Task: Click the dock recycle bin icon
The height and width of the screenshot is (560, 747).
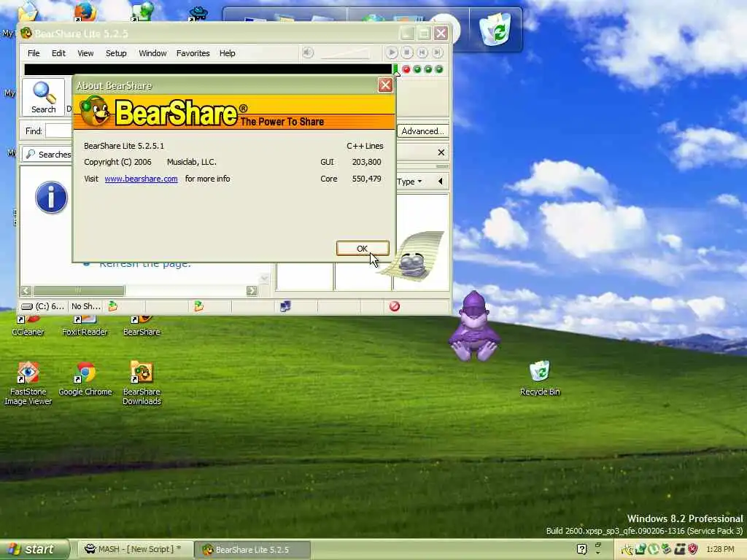Action: click(495, 28)
